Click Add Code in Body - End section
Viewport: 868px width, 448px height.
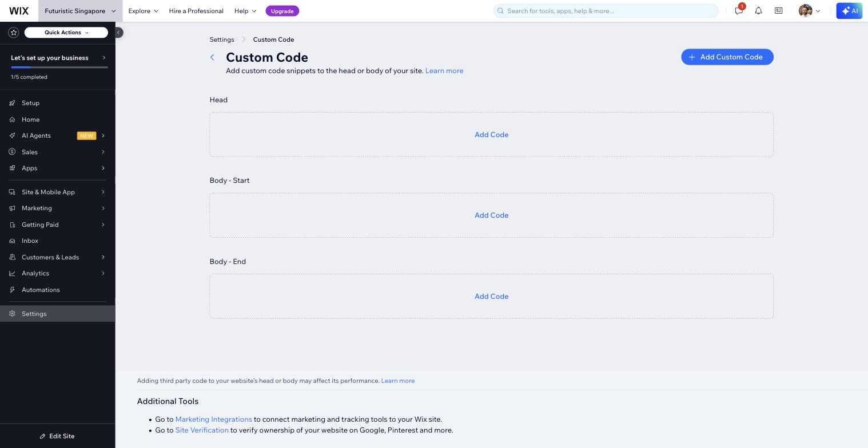[x=491, y=297]
